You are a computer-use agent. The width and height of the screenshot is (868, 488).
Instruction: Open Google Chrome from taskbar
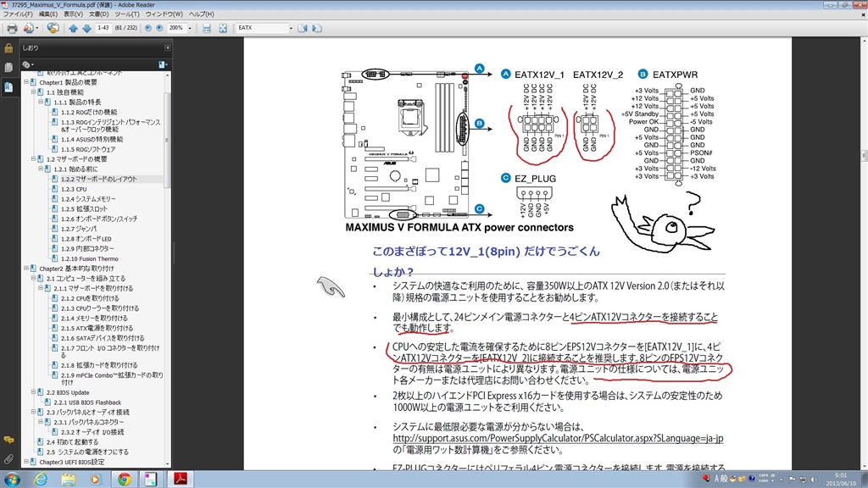pyautogui.click(x=124, y=480)
